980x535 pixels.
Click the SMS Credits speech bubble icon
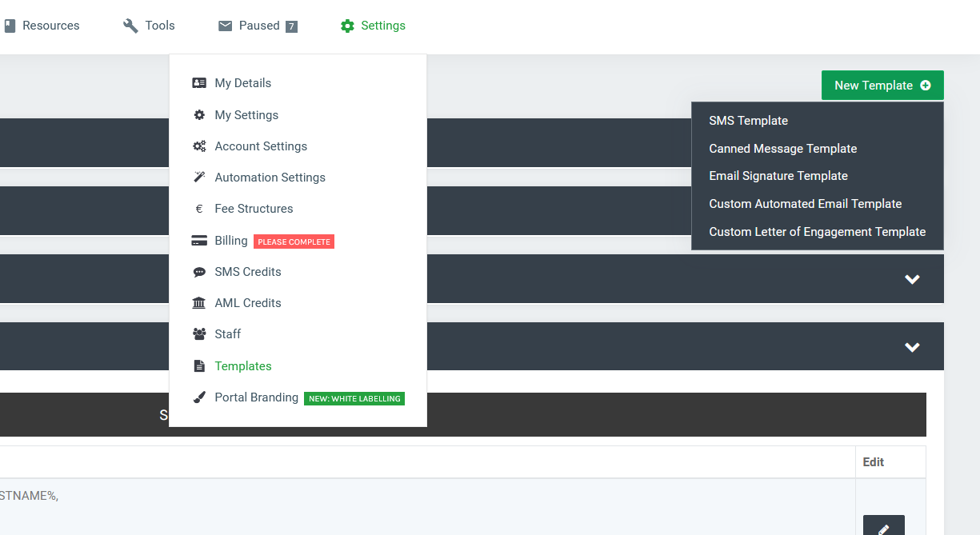[x=199, y=272]
